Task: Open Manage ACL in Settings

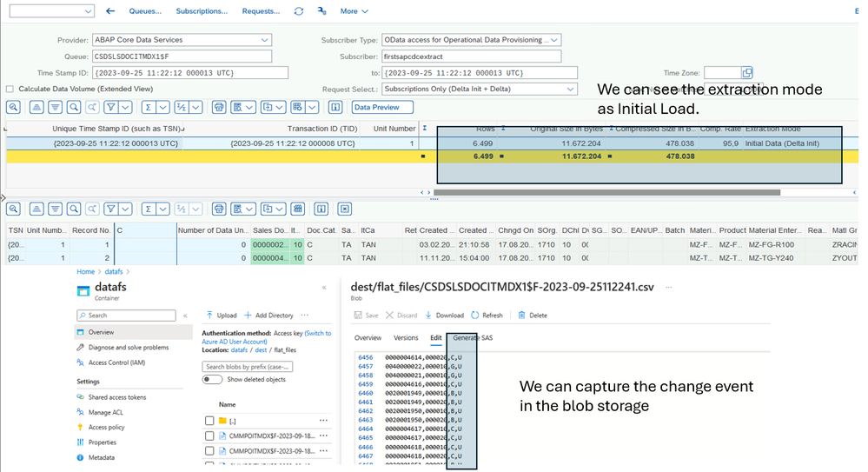Action: coord(100,413)
